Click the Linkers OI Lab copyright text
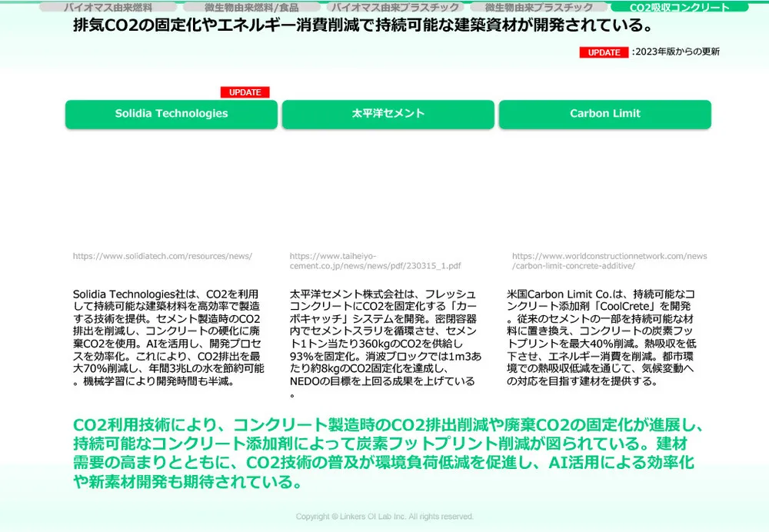This screenshot has width=769, height=532. (384, 516)
